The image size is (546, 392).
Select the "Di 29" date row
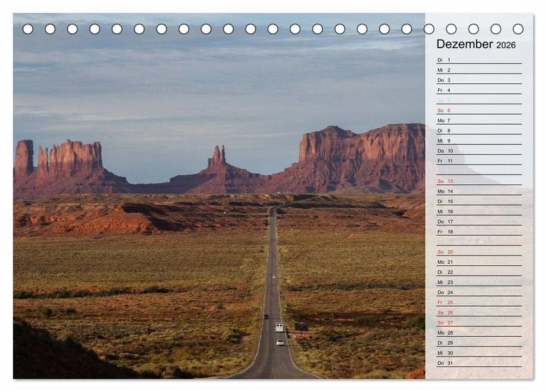pyautogui.click(x=479, y=343)
